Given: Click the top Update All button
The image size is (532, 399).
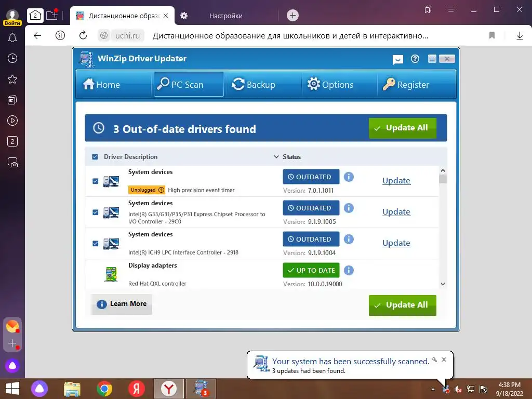Looking at the screenshot, I should click(403, 128).
